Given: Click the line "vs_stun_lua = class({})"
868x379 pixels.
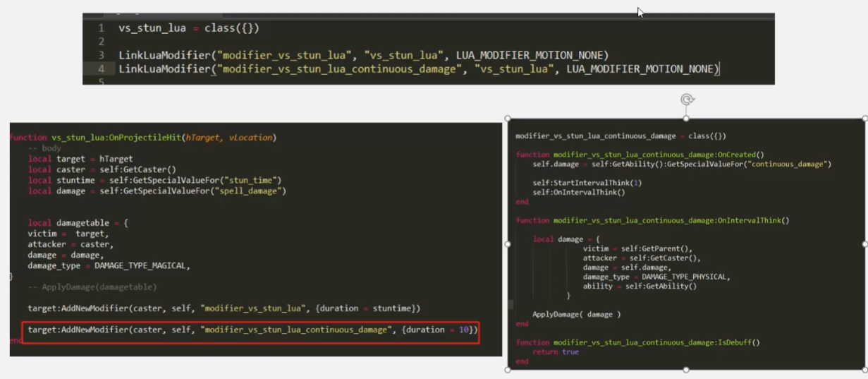Looking at the screenshot, I should pos(189,28).
